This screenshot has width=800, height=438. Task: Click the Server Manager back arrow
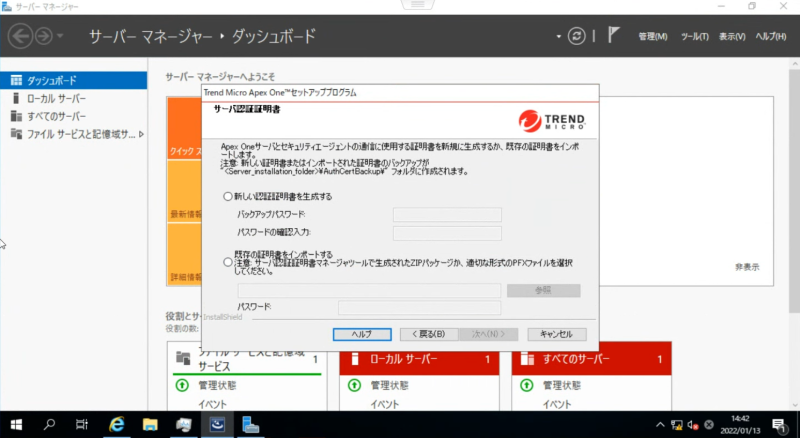pos(20,36)
